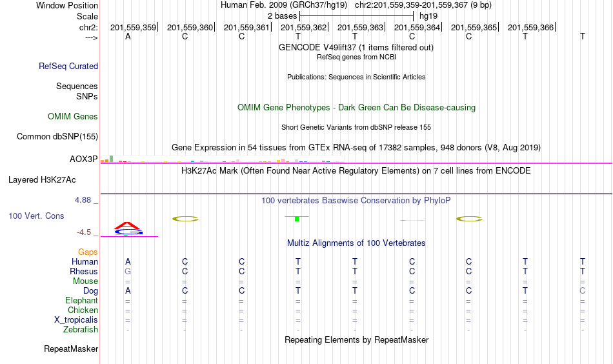Click the RepeatMasker track label
Viewport: 613px width, 364px height.
coord(71,349)
